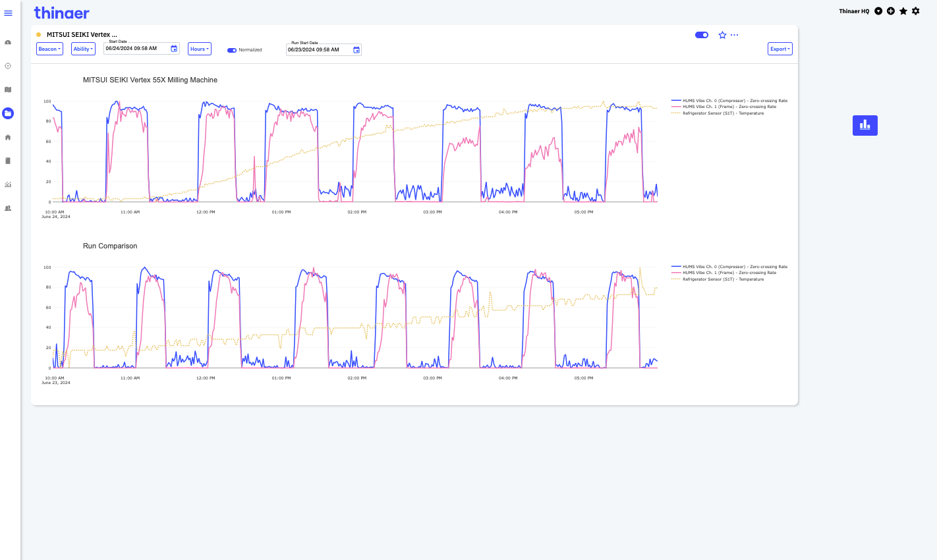Toggle Frame series in Run Comparison legend

pos(724,273)
